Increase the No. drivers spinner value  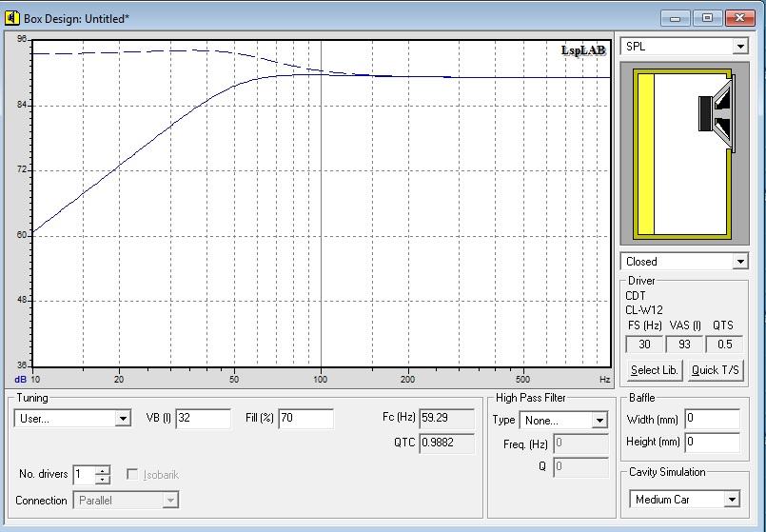103,470
